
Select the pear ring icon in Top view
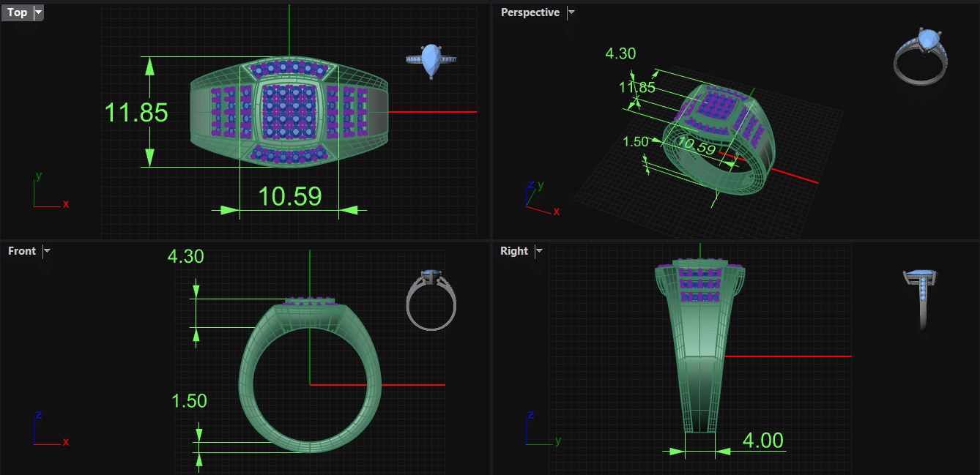(431, 61)
